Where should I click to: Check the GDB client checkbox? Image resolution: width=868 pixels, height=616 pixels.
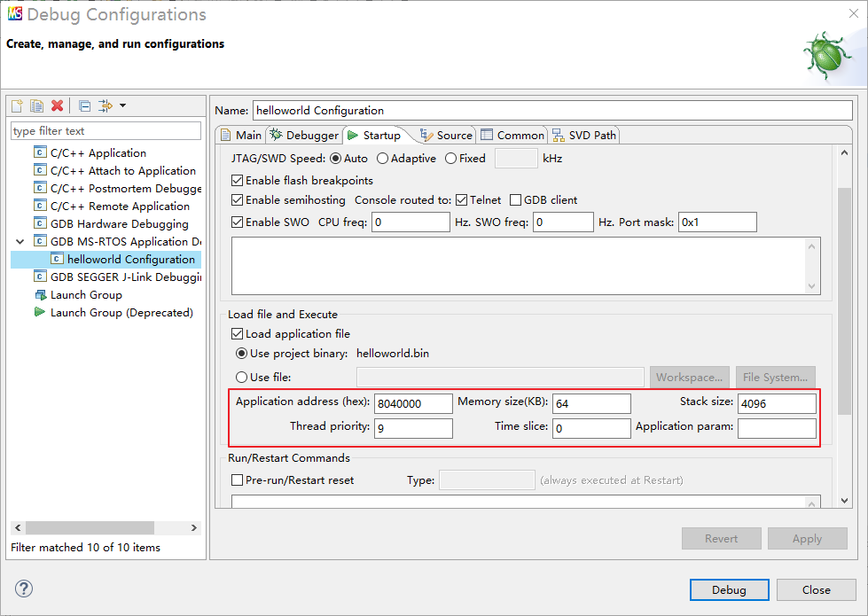click(515, 200)
